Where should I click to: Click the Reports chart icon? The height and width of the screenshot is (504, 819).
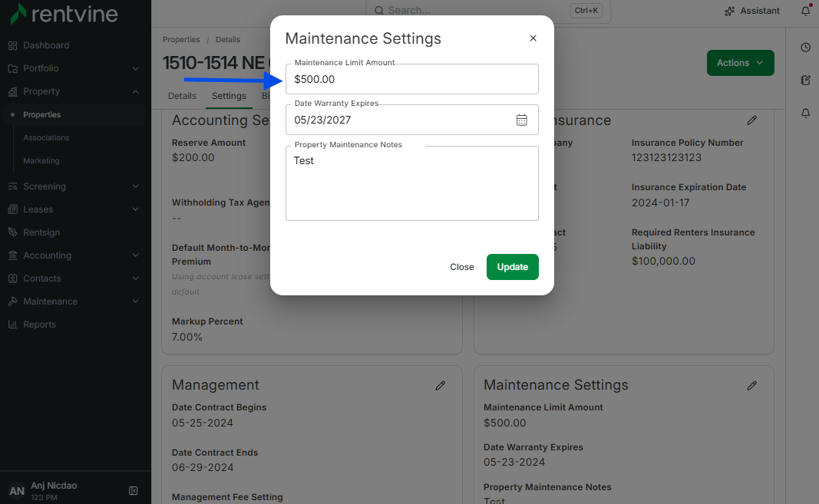pyautogui.click(x=12, y=324)
